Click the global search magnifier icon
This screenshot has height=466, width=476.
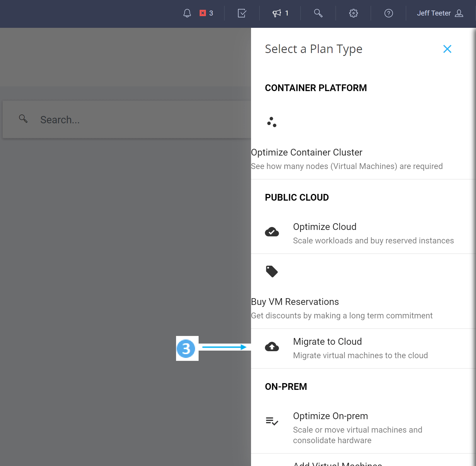318,13
